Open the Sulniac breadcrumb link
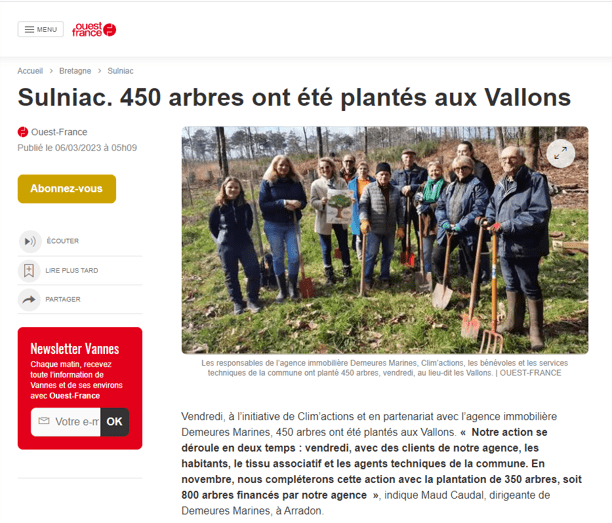Image resolution: width=612 pixels, height=523 pixels. [x=120, y=71]
